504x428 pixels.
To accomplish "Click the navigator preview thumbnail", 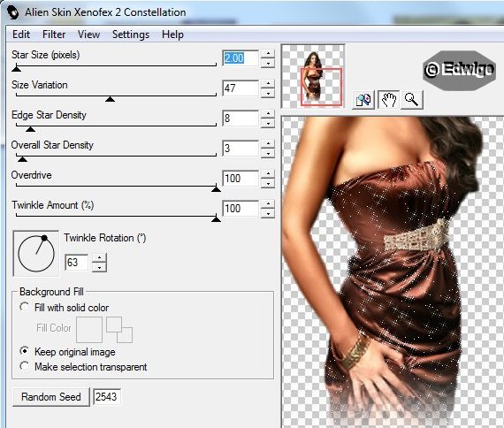I will click(x=313, y=77).
